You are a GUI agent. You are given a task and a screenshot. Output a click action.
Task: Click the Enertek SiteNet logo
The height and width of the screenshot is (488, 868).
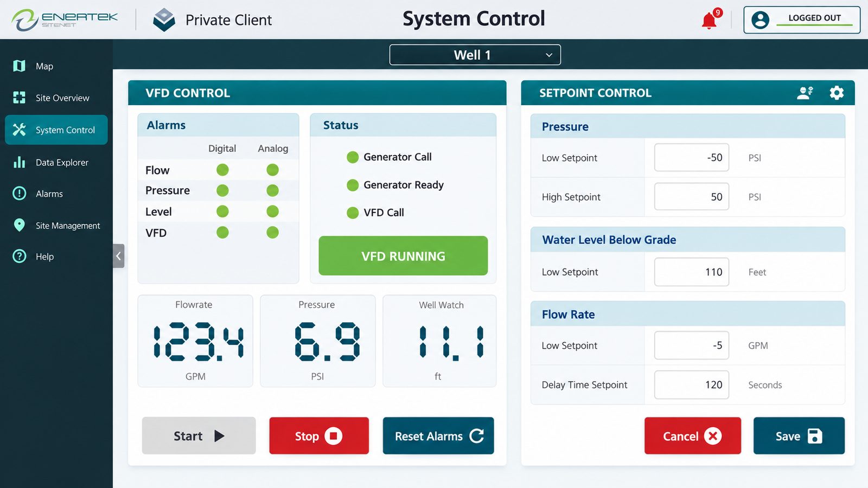[65, 20]
